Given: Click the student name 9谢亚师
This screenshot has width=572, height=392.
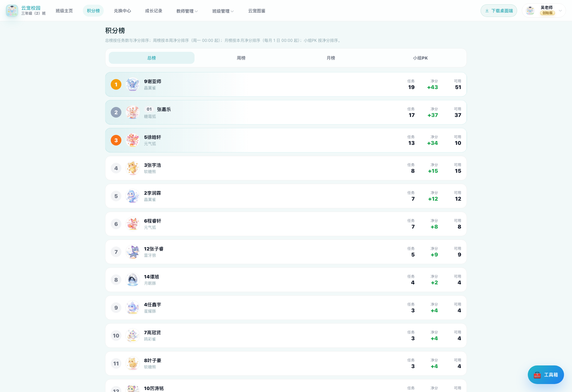Looking at the screenshot, I should pos(153,81).
